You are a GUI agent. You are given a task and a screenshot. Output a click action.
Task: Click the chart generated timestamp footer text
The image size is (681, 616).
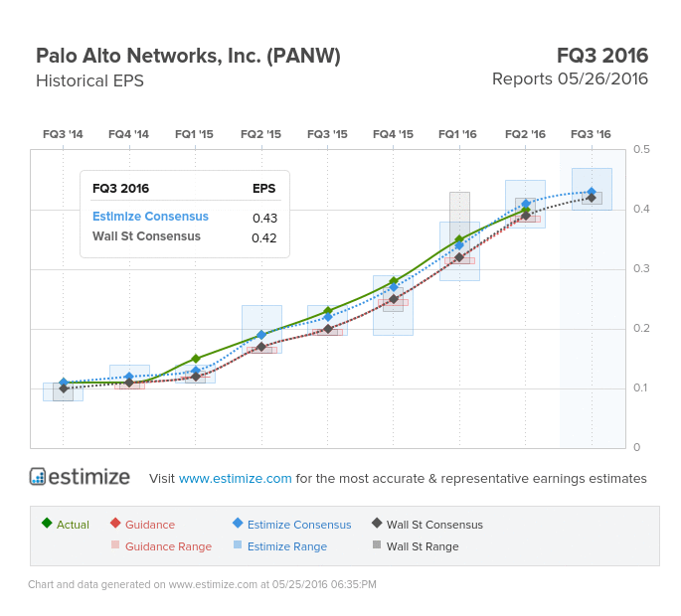(202, 584)
